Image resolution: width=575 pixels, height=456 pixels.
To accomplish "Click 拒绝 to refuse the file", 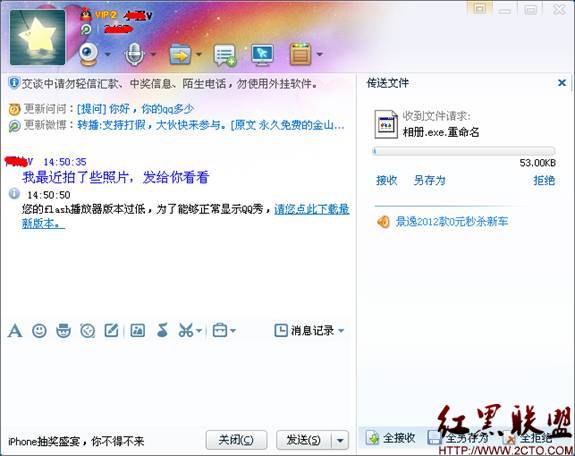I will [544, 180].
